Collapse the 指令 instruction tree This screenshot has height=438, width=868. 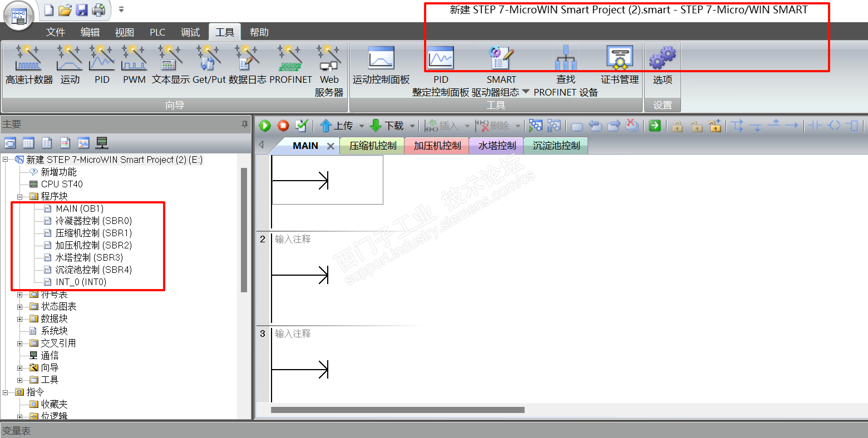point(5,392)
